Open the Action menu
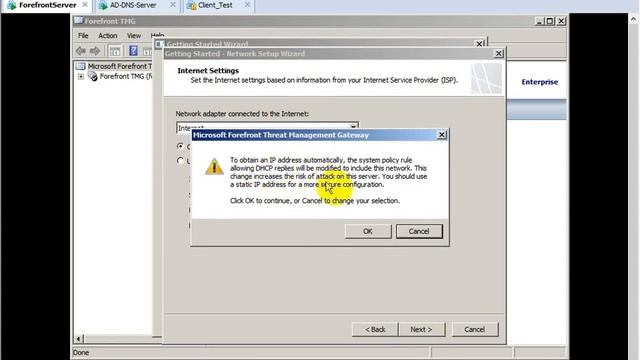Screen dimensions: 640x360 pyautogui.click(x=108, y=36)
